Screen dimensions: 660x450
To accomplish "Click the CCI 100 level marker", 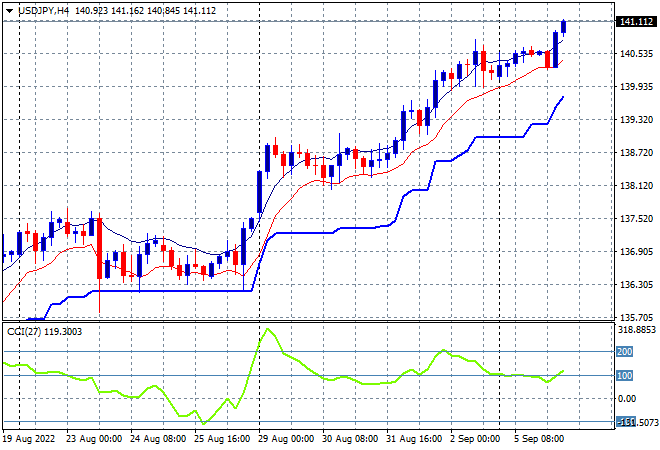I will [x=624, y=375].
